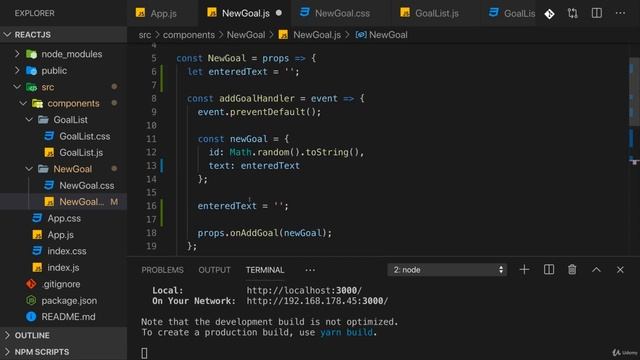Open index.js in the explorer

click(x=63, y=267)
